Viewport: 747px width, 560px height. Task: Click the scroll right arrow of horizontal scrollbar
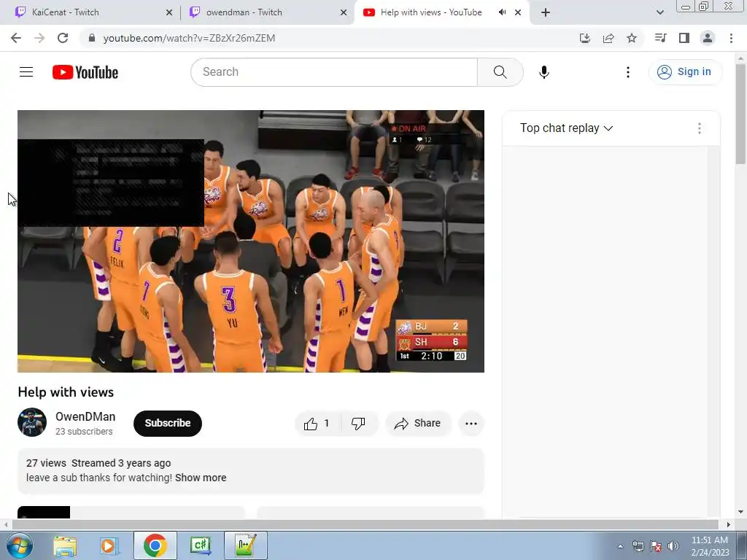729,524
